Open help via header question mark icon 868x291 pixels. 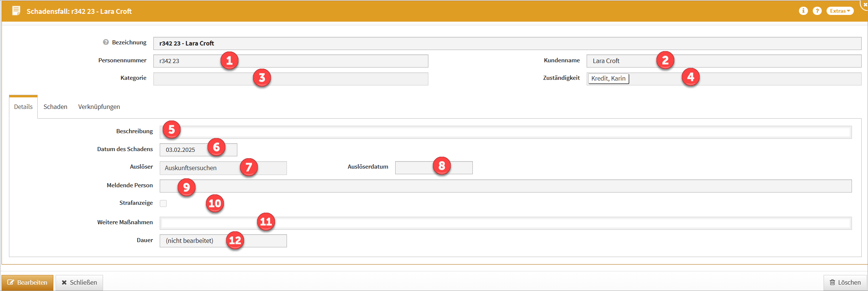pos(817,11)
